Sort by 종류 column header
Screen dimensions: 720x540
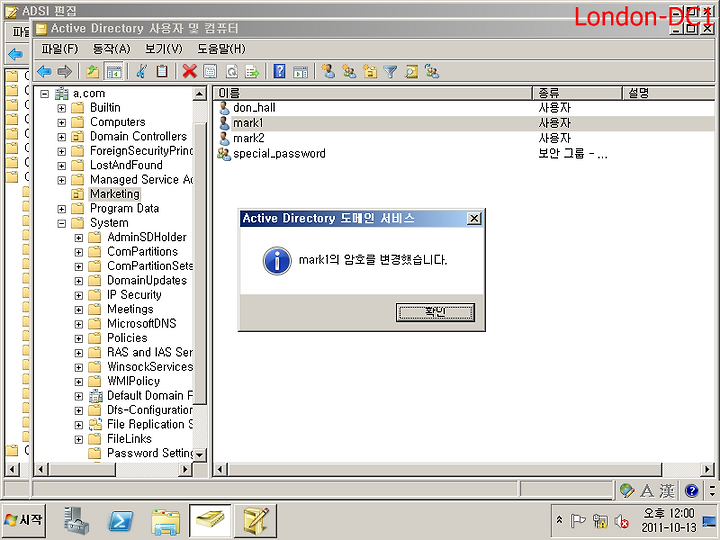coord(577,93)
